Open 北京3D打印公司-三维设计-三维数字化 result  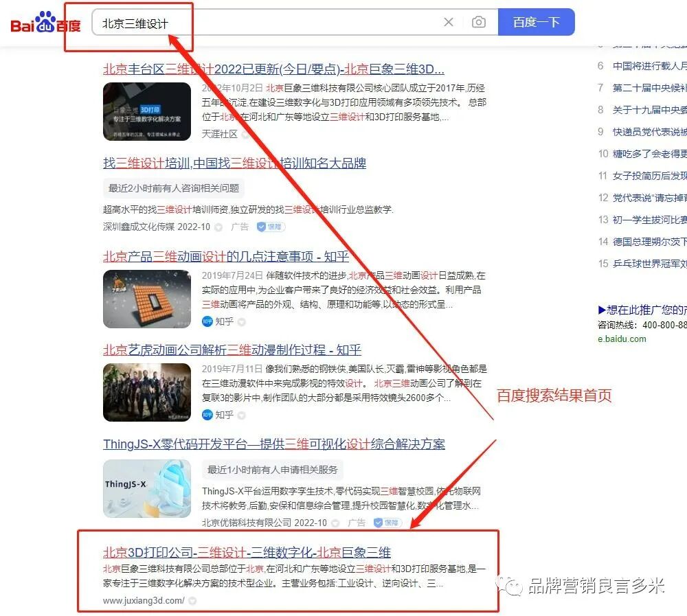coord(247,552)
